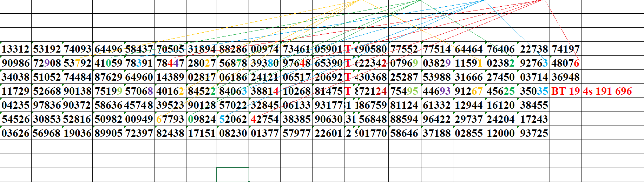
Task: Click the cell containing 90986
Action: click(x=16, y=63)
